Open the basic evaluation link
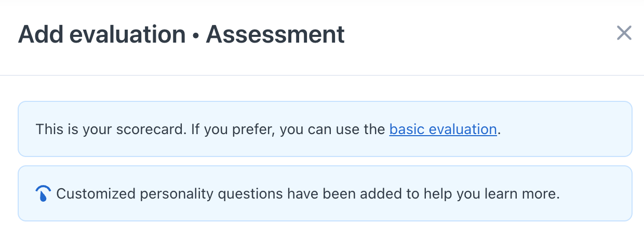Image resolution: width=644 pixels, height=236 pixels. (443, 129)
